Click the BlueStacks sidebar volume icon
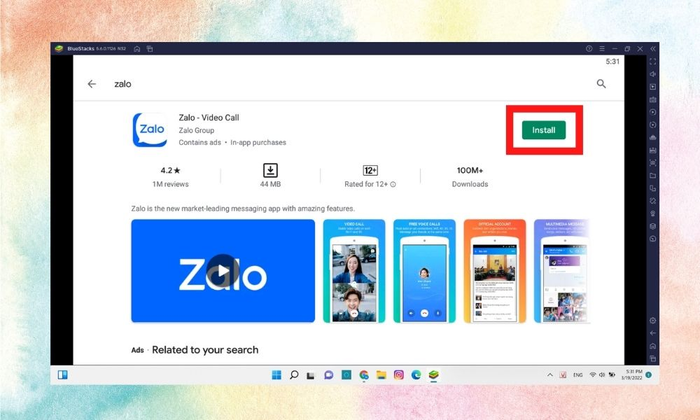The height and width of the screenshot is (420, 700). [x=653, y=74]
